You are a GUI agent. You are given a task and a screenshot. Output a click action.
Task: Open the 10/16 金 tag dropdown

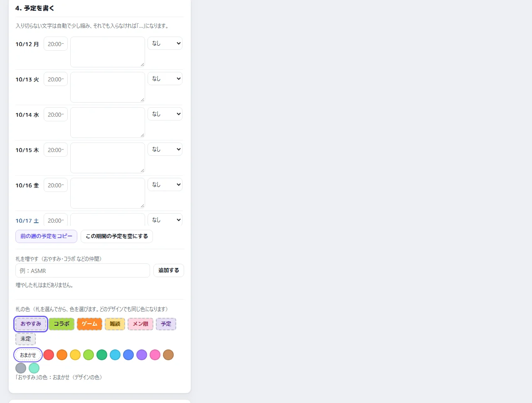click(165, 184)
